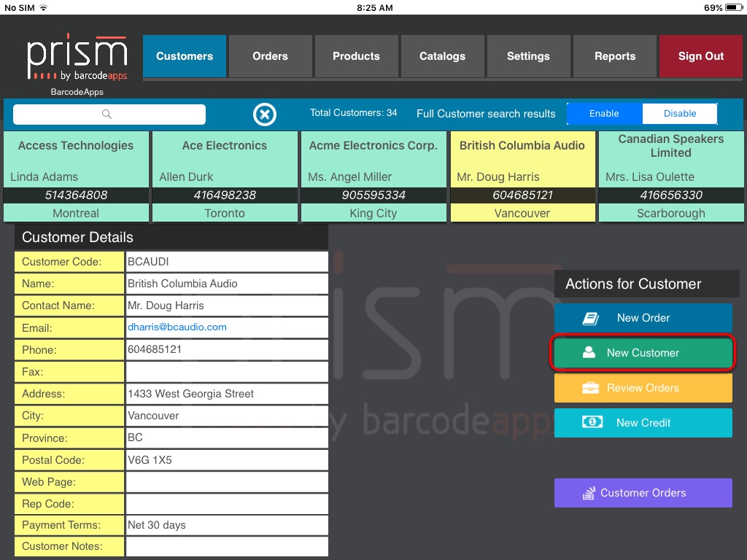The height and width of the screenshot is (560, 747).
Task: Click the empty Rep Code field
Action: [227, 503]
